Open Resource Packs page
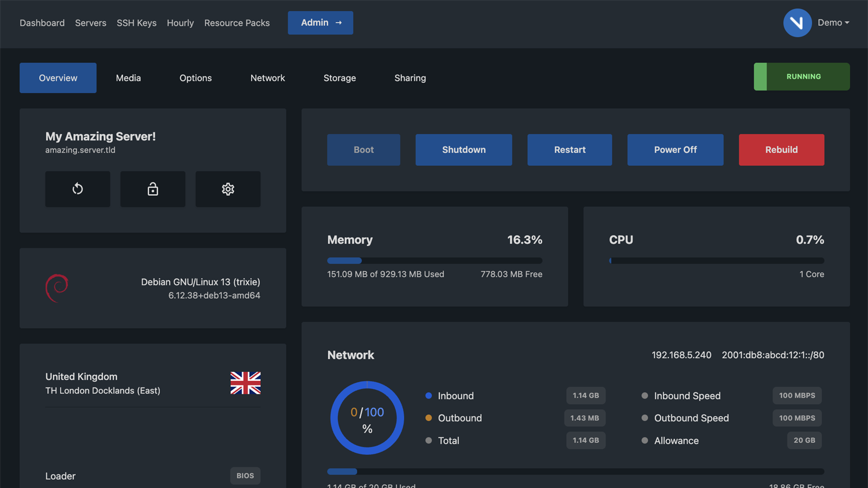 pos(237,23)
